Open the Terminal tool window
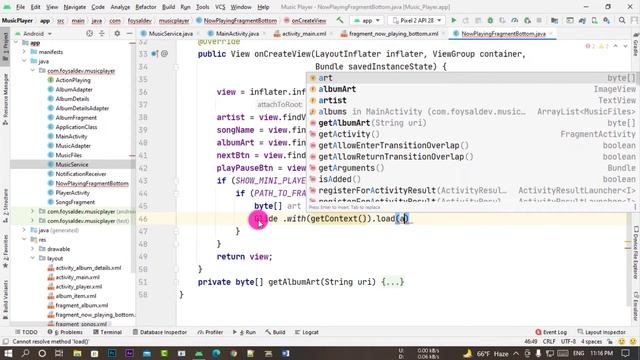640x360 pixels. pos(108,332)
